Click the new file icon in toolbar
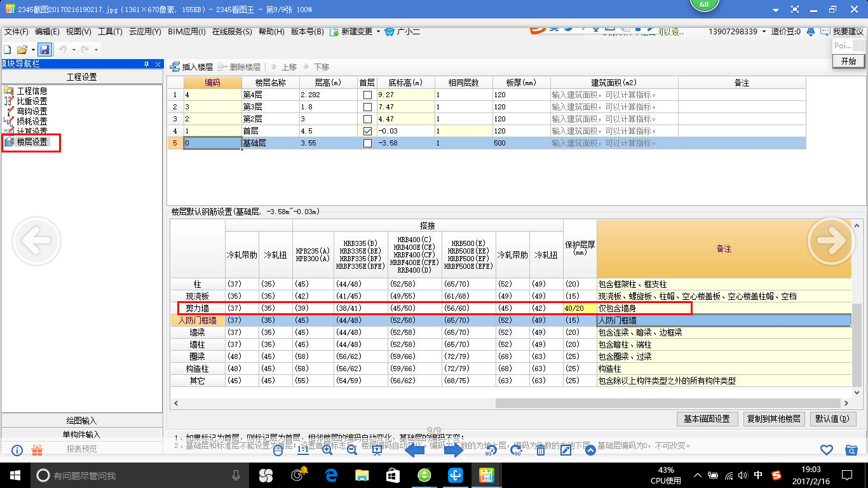The height and width of the screenshot is (488, 868). [7, 49]
